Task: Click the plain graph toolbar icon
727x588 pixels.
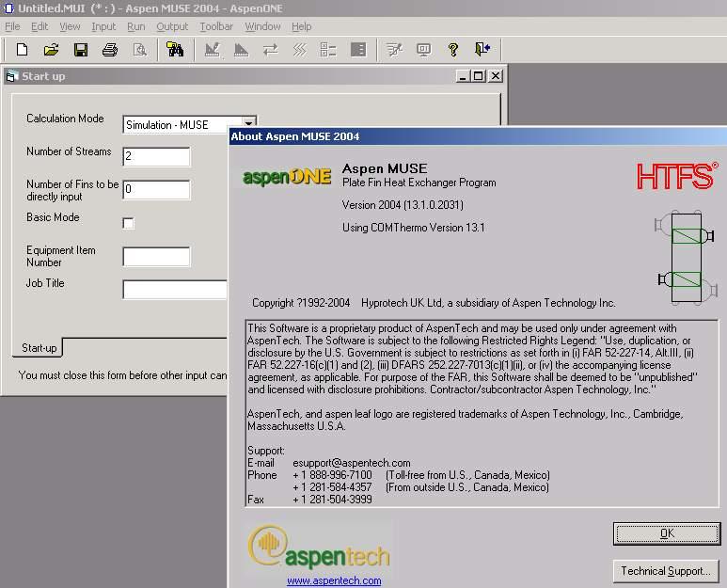Action: 241,49
